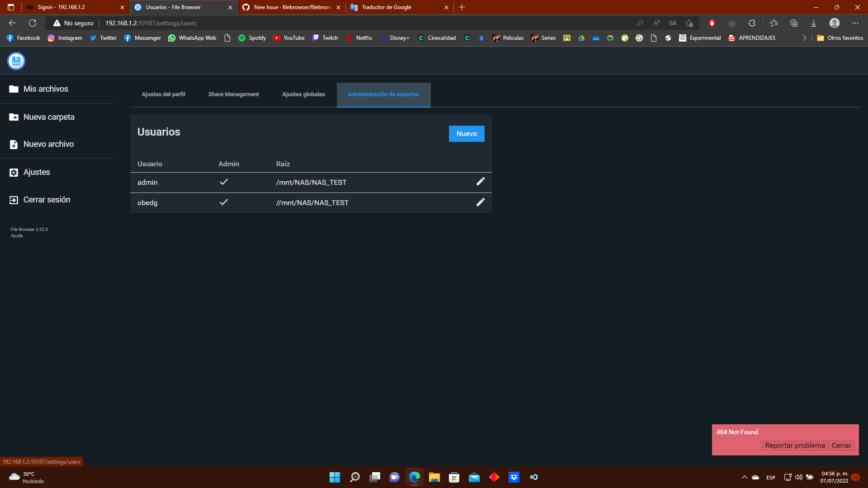This screenshot has height=488, width=868.
Task: Open the Spotify bookmark
Action: 252,38
